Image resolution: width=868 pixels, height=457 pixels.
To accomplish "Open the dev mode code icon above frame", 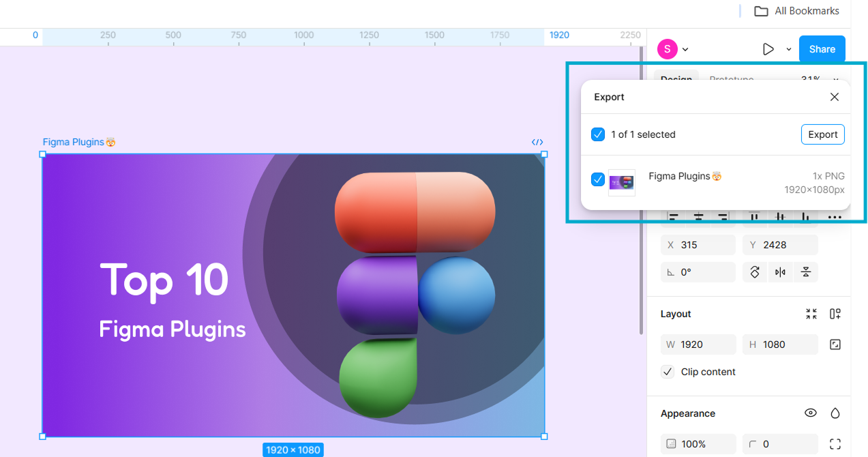I will 537,143.
